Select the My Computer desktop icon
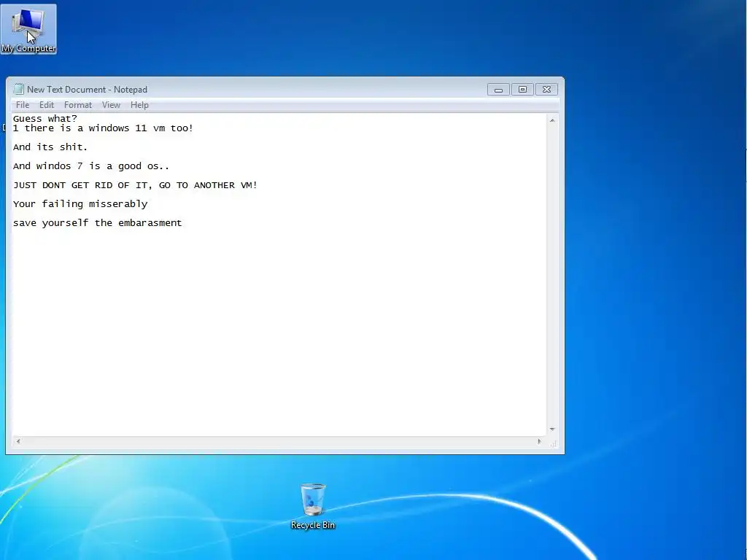This screenshot has width=747, height=560. pyautogui.click(x=28, y=29)
